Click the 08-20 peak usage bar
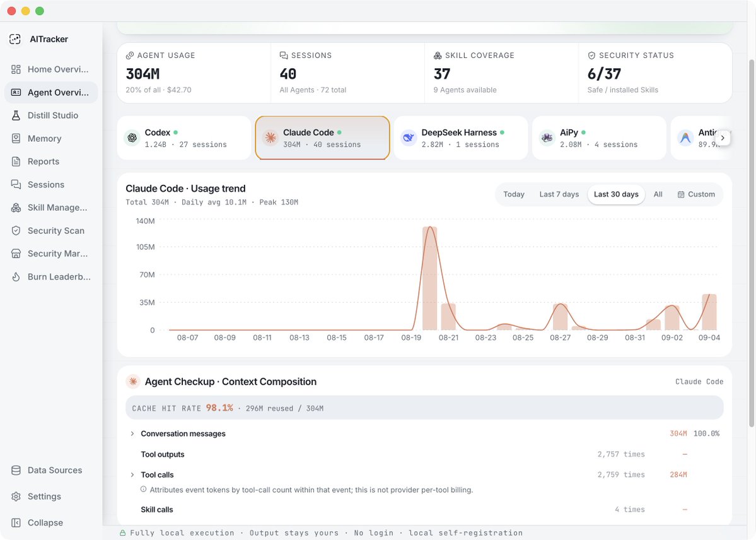The width and height of the screenshot is (756, 540). pyautogui.click(x=429, y=278)
